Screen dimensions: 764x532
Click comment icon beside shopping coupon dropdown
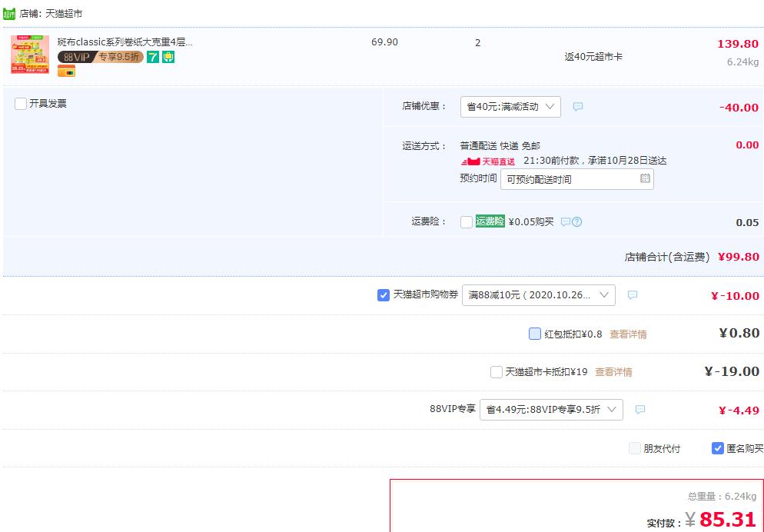633,295
